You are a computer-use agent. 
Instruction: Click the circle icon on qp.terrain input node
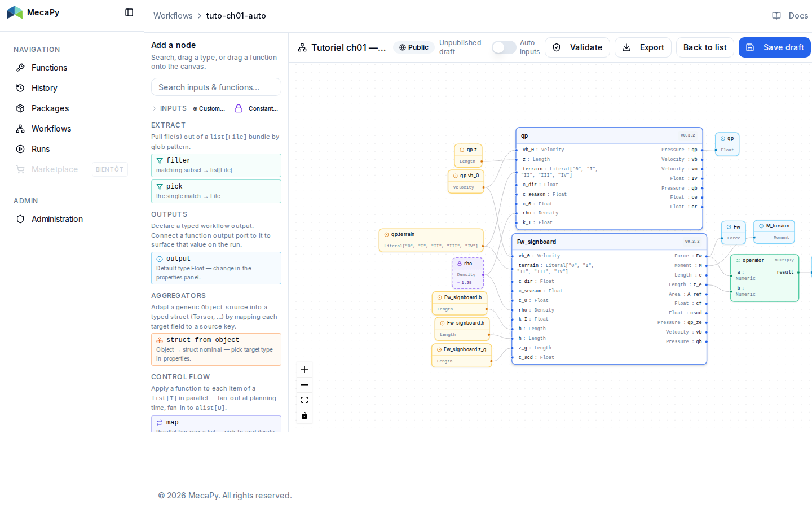(386, 234)
